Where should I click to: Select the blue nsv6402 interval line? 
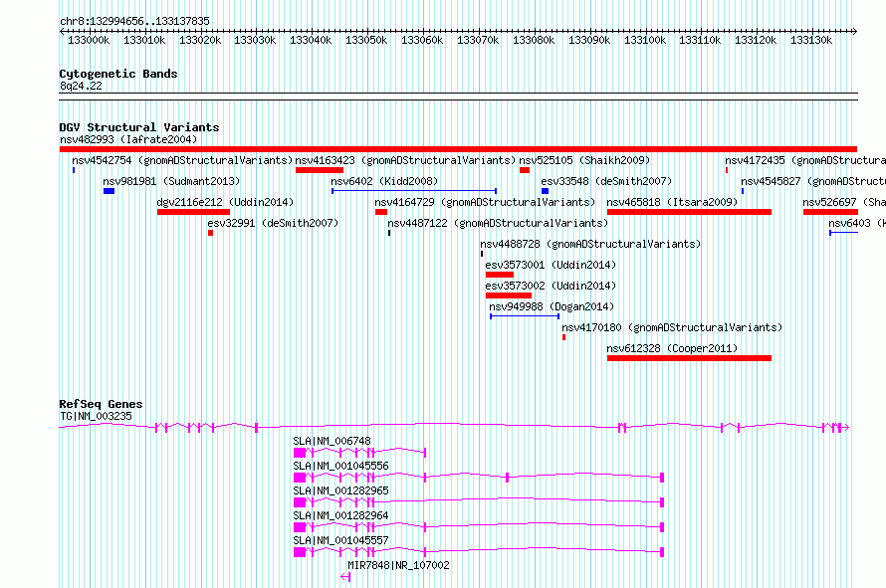pyautogui.click(x=413, y=191)
